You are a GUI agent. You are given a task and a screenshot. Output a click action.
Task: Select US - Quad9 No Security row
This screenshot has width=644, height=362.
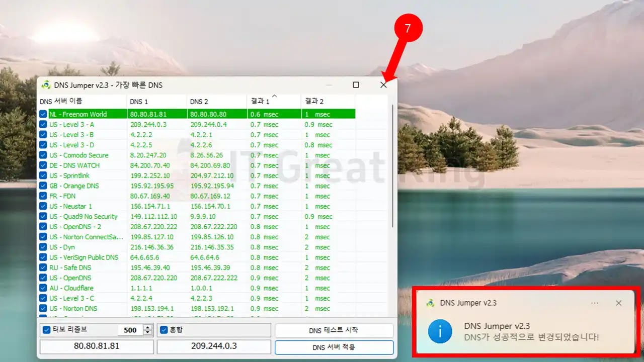coord(197,216)
